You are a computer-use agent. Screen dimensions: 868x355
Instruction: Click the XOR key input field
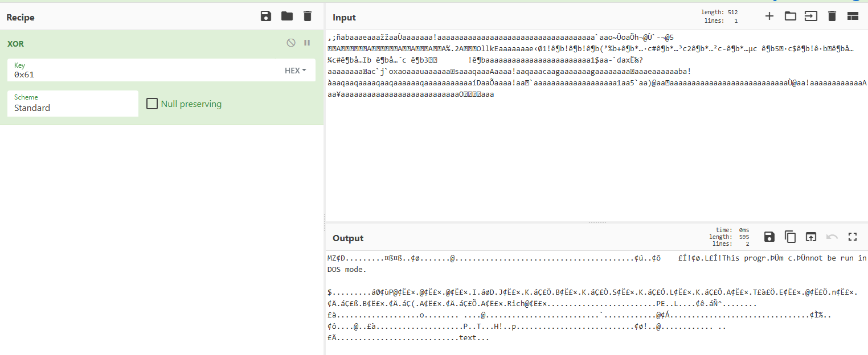click(x=142, y=74)
